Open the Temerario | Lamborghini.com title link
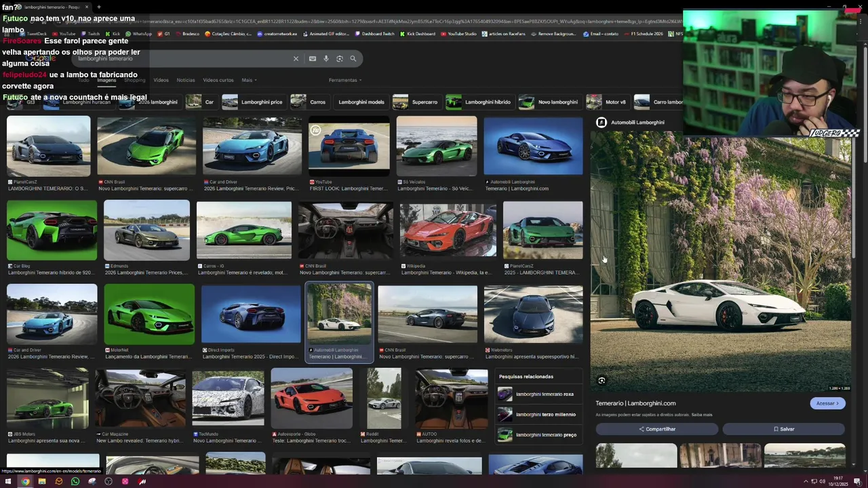The image size is (868, 488). [x=635, y=403]
